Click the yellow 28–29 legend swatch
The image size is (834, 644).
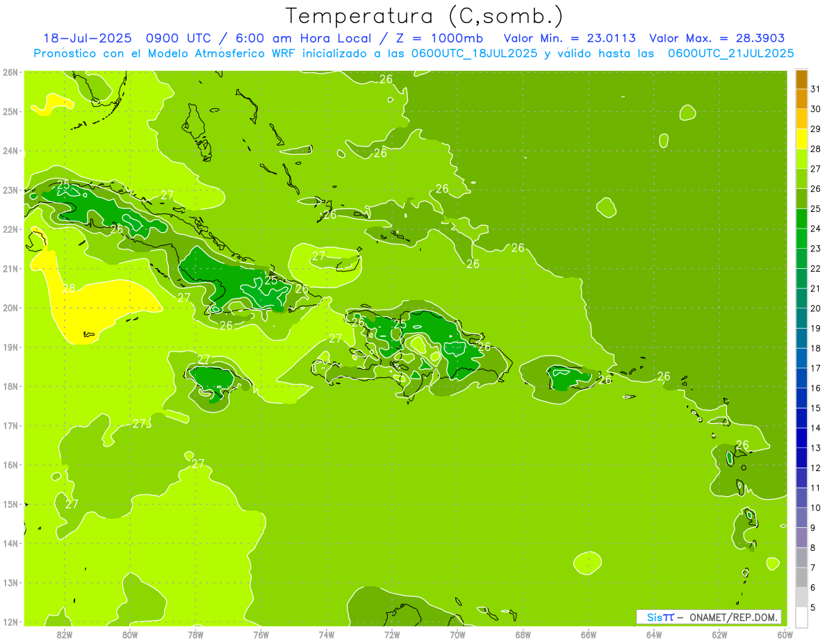click(x=801, y=139)
